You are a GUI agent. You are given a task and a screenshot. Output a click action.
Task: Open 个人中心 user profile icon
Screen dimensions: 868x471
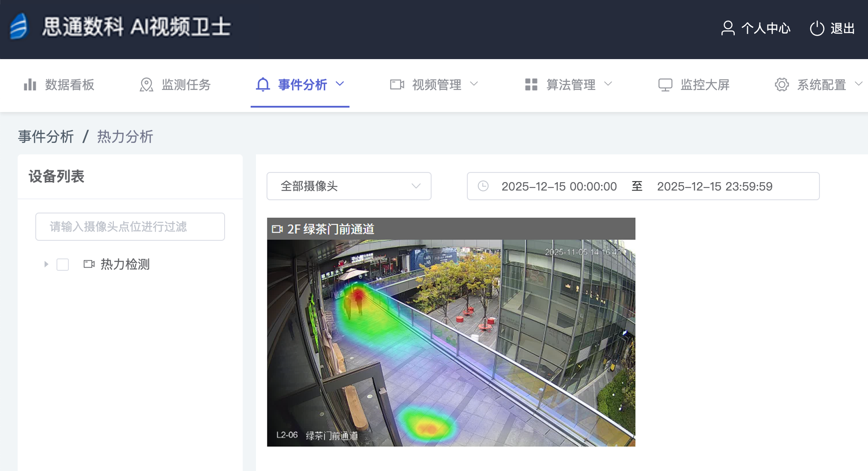tap(728, 28)
